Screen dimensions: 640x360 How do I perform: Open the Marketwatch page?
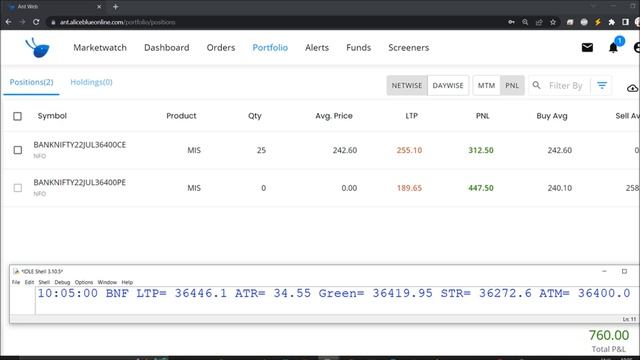coord(100,48)
